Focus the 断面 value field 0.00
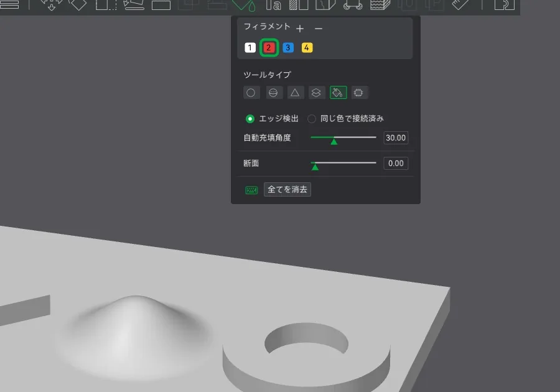 tap(396, 164)
